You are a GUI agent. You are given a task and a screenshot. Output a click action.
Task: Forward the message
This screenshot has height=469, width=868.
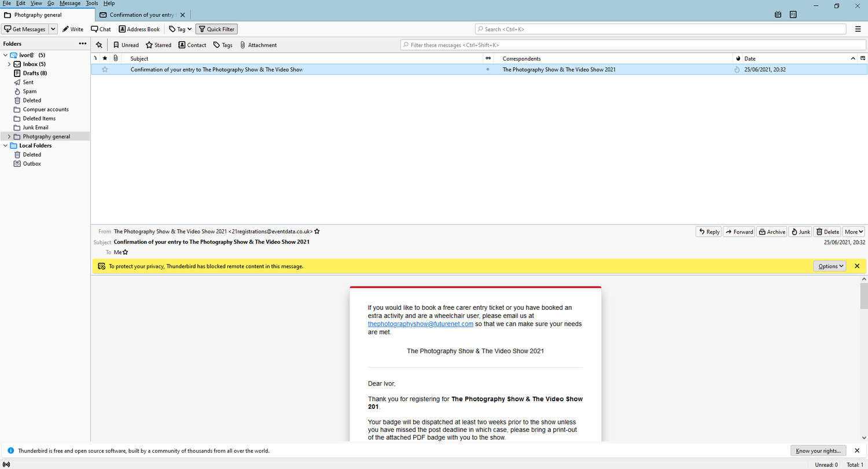739,232
